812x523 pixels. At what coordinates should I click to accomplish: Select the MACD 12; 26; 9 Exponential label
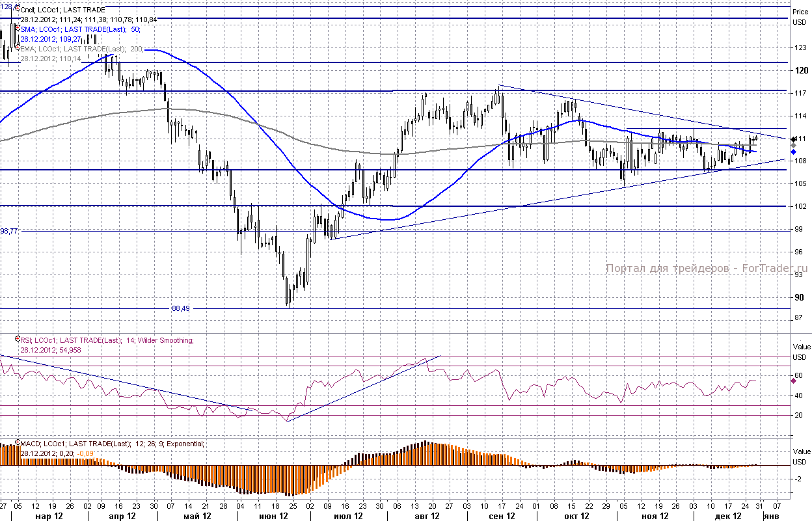point(112,444)
